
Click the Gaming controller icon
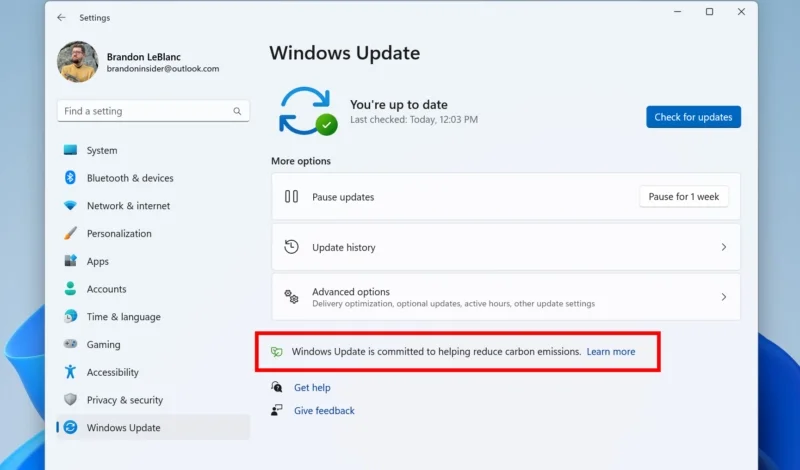(70, 344)
